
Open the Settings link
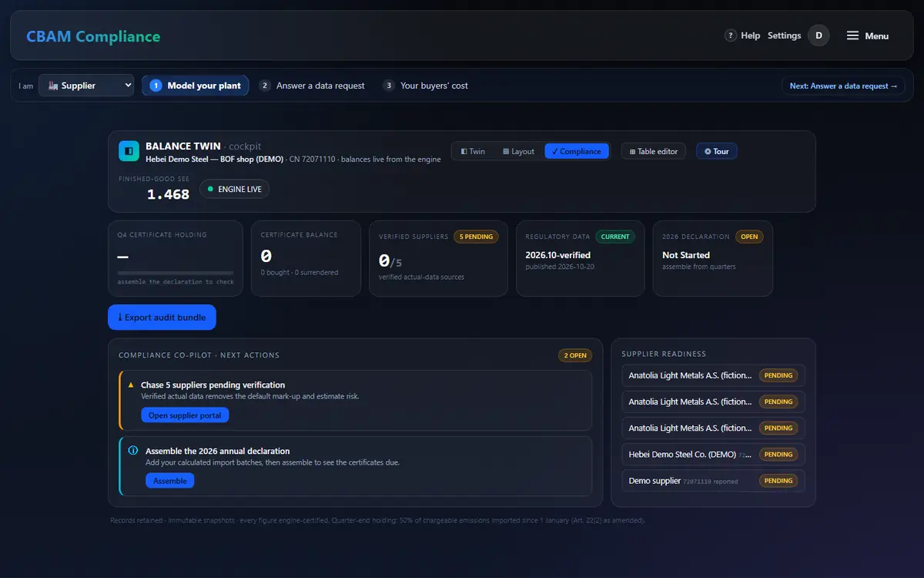tap(784, 35)
